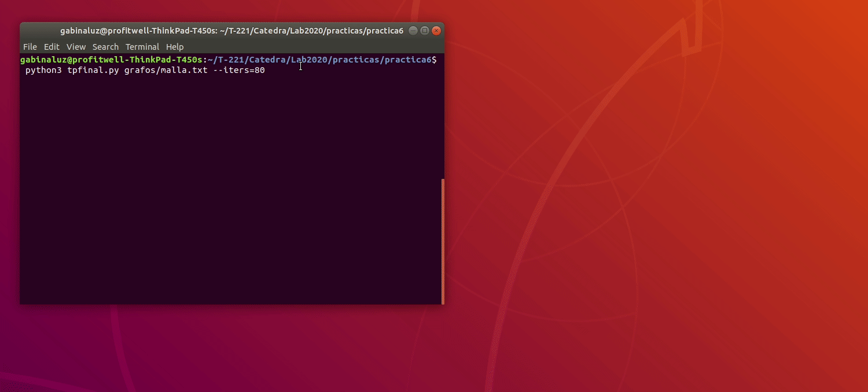Click the terminal vertical scrollbar
868x392 pixels.
coord(443,241)
